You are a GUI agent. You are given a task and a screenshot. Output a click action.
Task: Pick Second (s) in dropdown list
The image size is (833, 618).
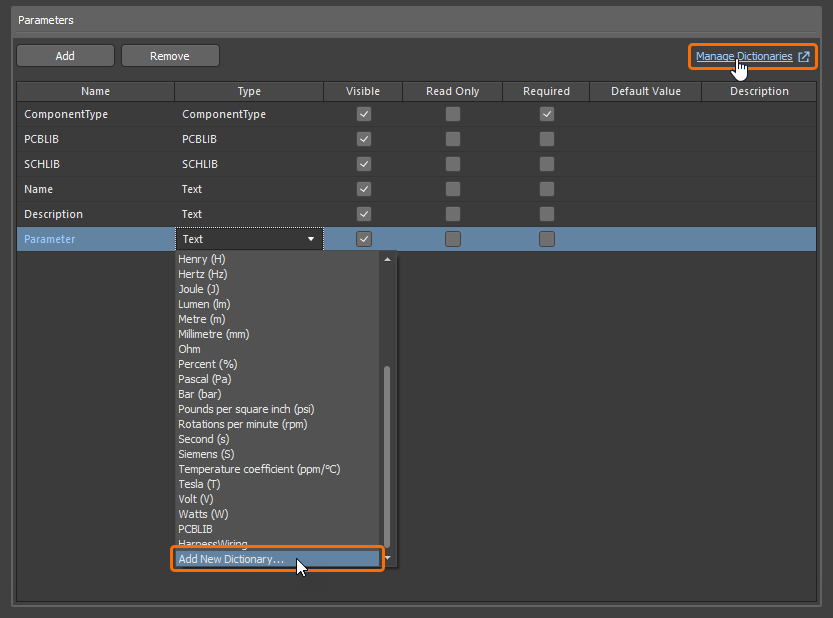203,439
